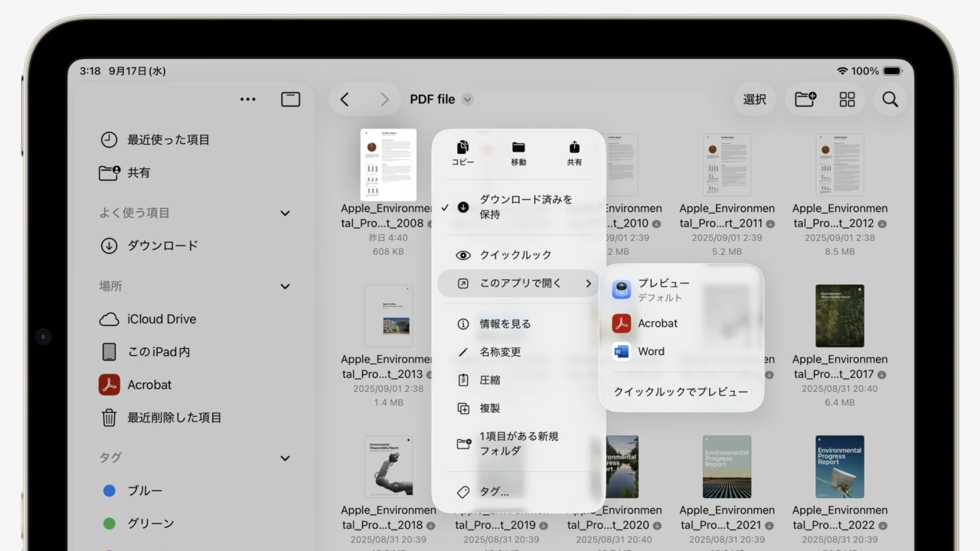Click the Move folder icon in context menu
The image size is (980, 551).
tap(518, 148)
